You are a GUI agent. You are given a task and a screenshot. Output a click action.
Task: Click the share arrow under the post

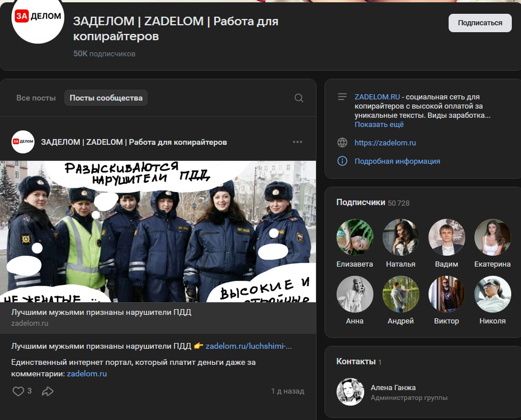click(x=48, y=391)
